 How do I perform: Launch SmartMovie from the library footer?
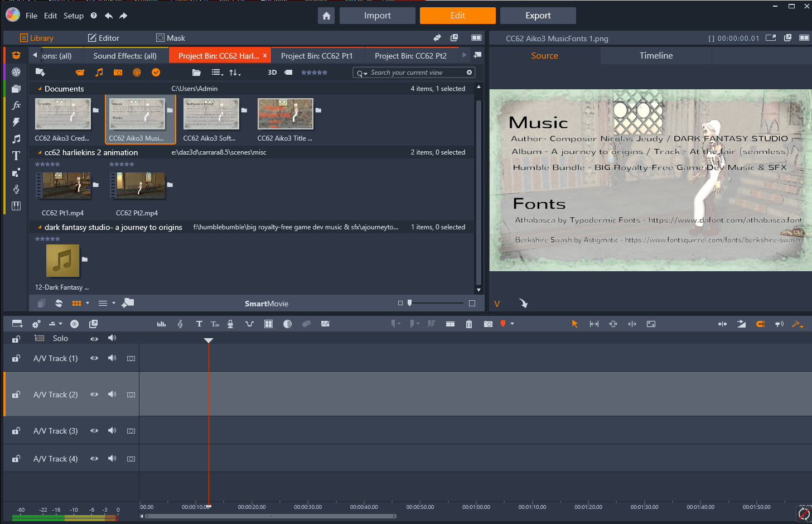point(267,304)
